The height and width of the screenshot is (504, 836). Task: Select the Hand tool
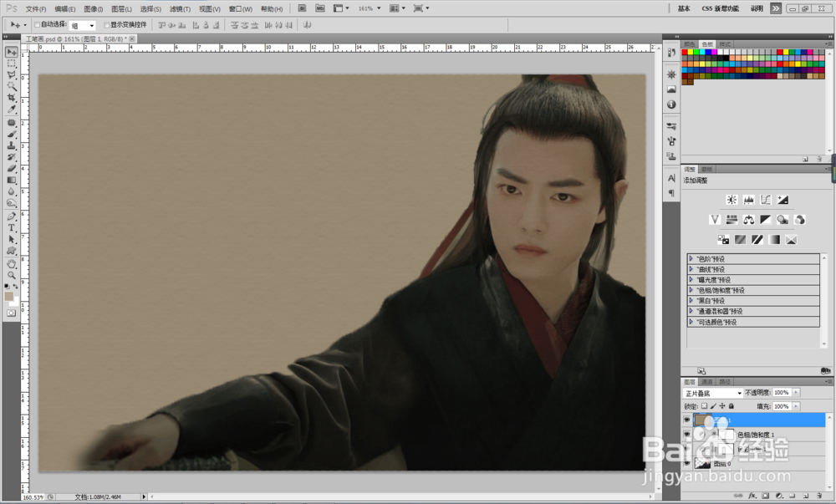click(x=11, y=264)
